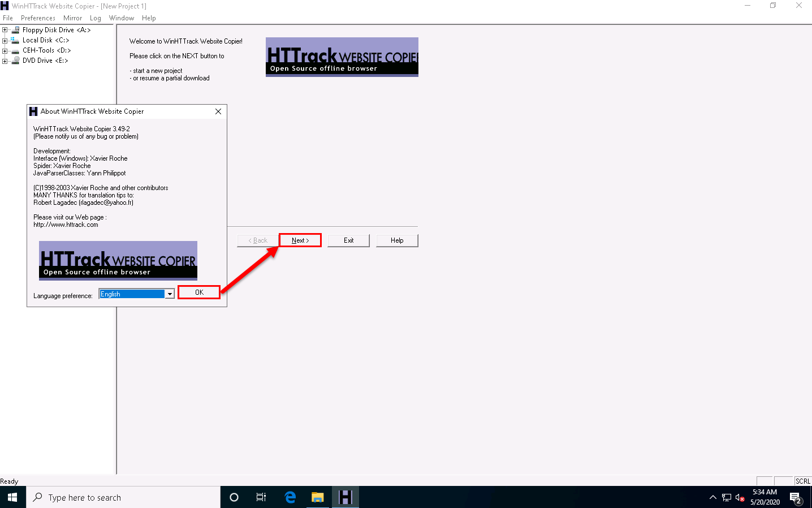Expand the DVD Drive E: node
This screenshot has width=812, height=508.
pyautogui.click(x=5, y=61)
